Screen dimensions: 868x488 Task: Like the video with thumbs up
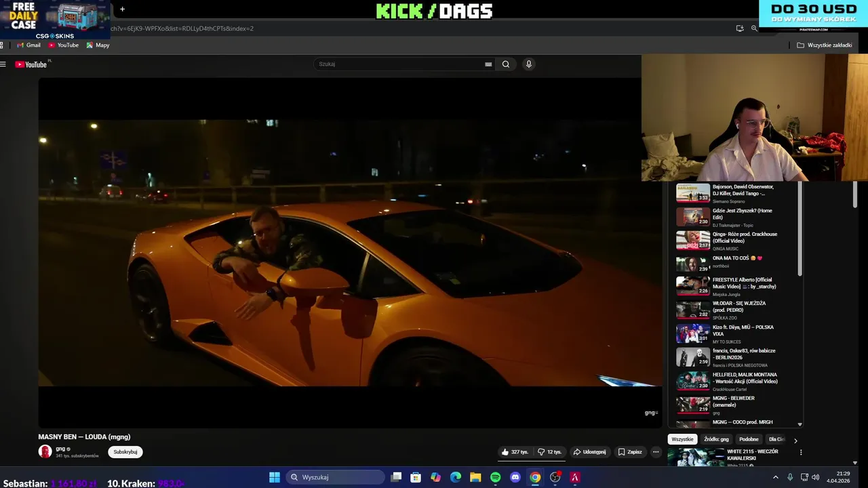click(x=515, y=452)
